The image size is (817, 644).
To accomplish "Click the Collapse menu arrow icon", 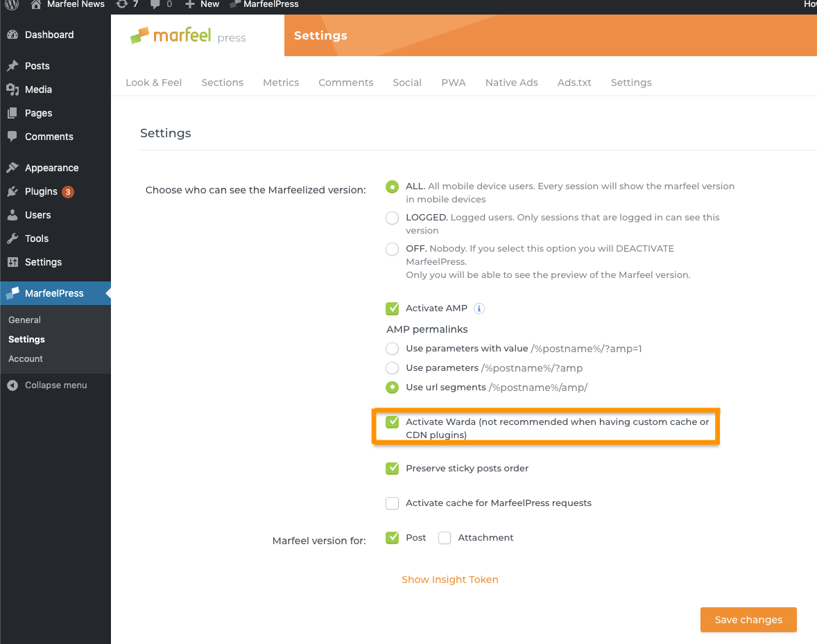I will click(12, 385).
